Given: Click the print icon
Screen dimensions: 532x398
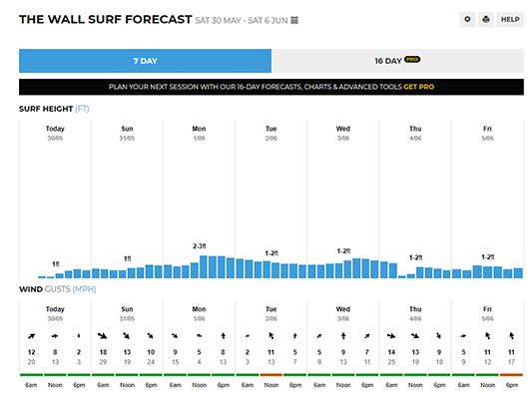Looking at the screenshot, I should pyautogui.click(x=486, y=19).
